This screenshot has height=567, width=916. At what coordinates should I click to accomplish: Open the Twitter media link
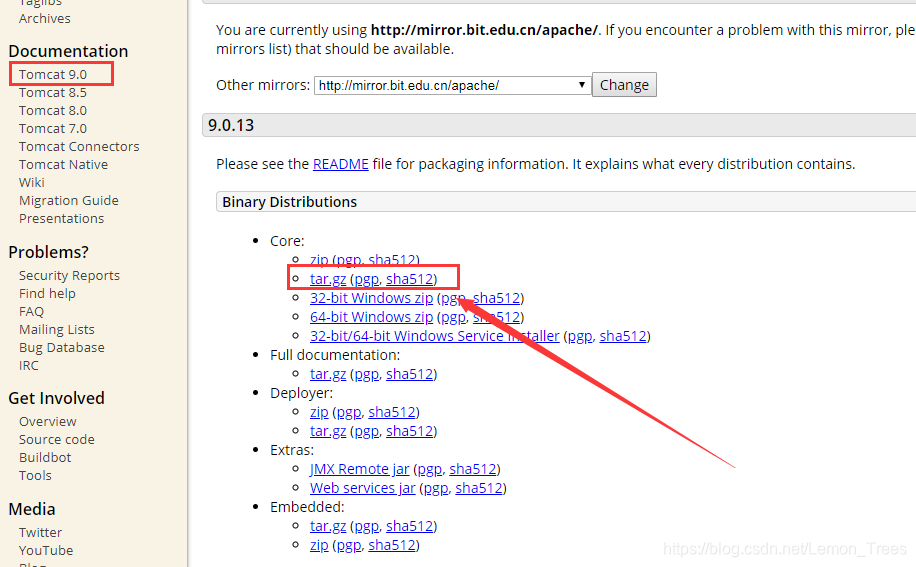click(x=40, y=533)
